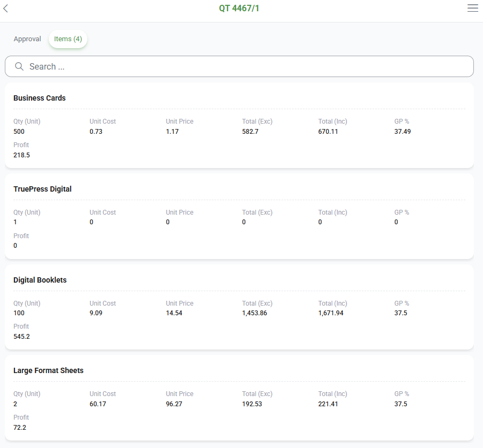
Task: Click Digital Booklets total 1,453.86
Action: click(254, 313)
